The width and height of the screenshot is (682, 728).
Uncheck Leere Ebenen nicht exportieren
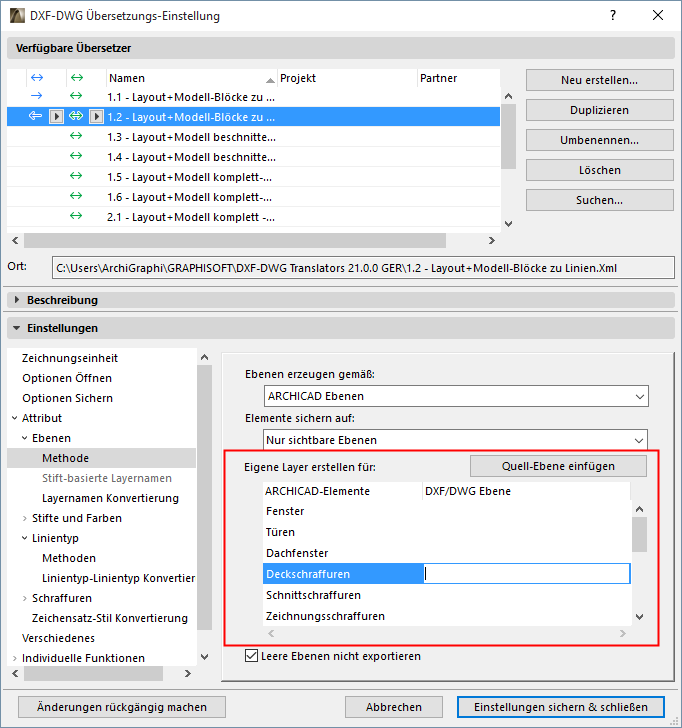(251, 656)
